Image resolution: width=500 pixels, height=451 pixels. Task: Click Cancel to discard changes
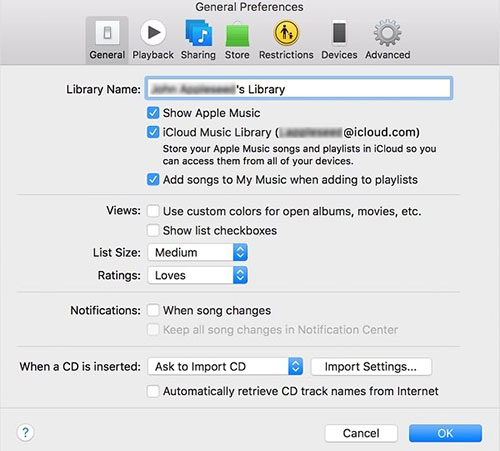(x=361, y=433)
